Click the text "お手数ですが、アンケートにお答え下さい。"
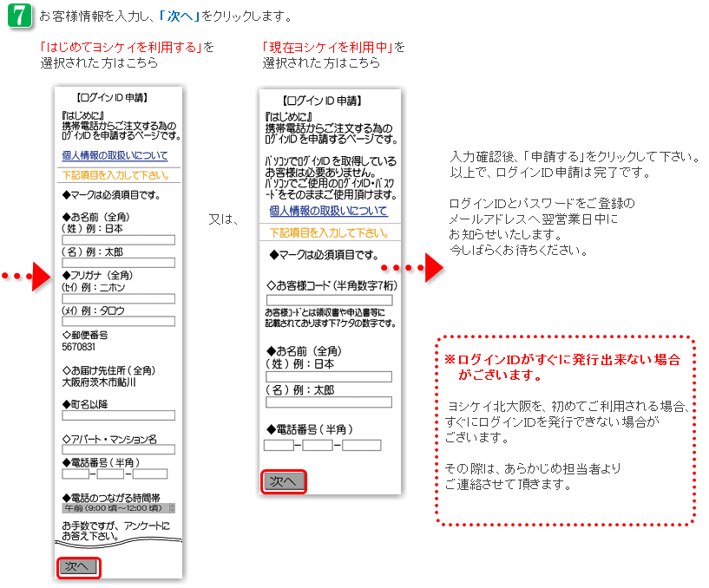 tap(115, 531)
